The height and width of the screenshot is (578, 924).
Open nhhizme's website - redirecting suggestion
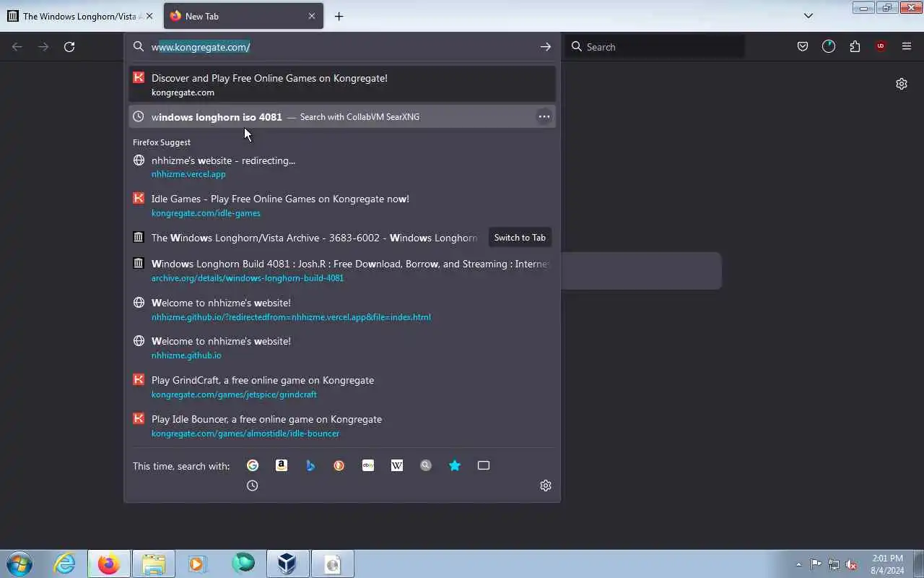click(x=342, y=167)
